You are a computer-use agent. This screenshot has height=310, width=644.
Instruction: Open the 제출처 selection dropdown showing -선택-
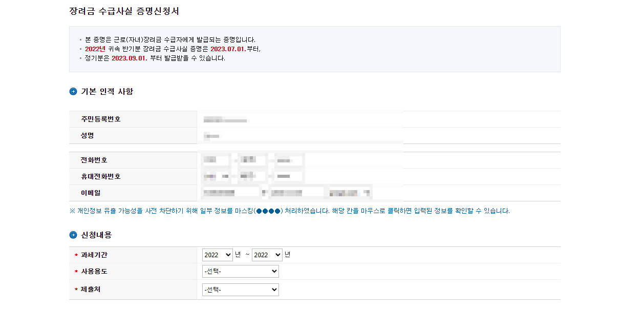click(240, 290)
